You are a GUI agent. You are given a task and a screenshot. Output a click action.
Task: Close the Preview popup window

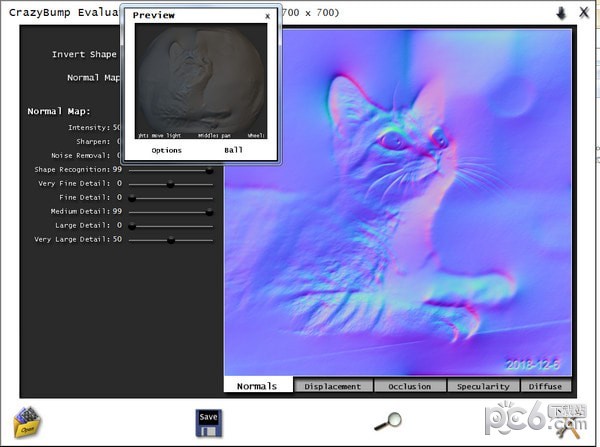click(267, 16)
